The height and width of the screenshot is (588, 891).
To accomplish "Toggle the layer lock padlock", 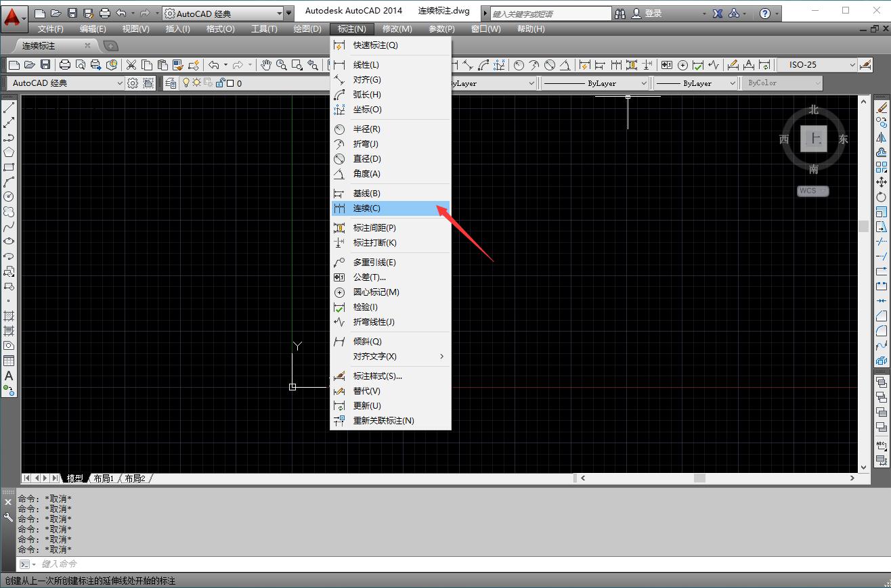I will pos(219,83).
